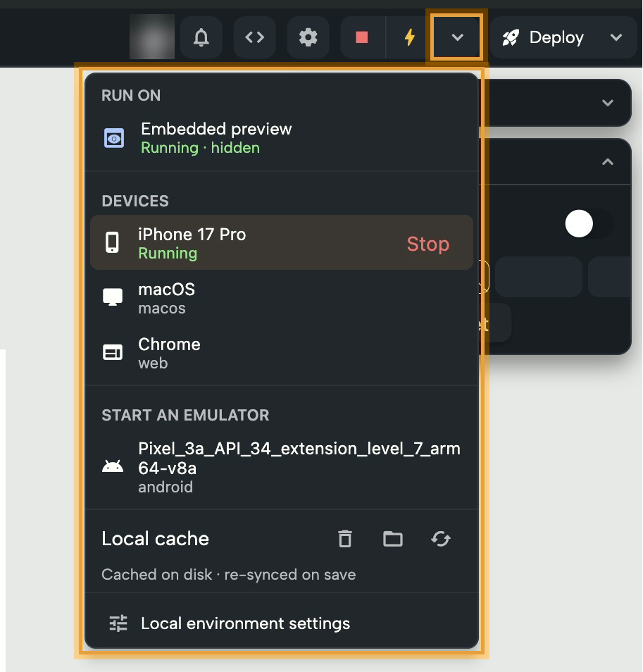Choose macOS as run device
This screenshot has width=643, height=672.
click(282, 298)
